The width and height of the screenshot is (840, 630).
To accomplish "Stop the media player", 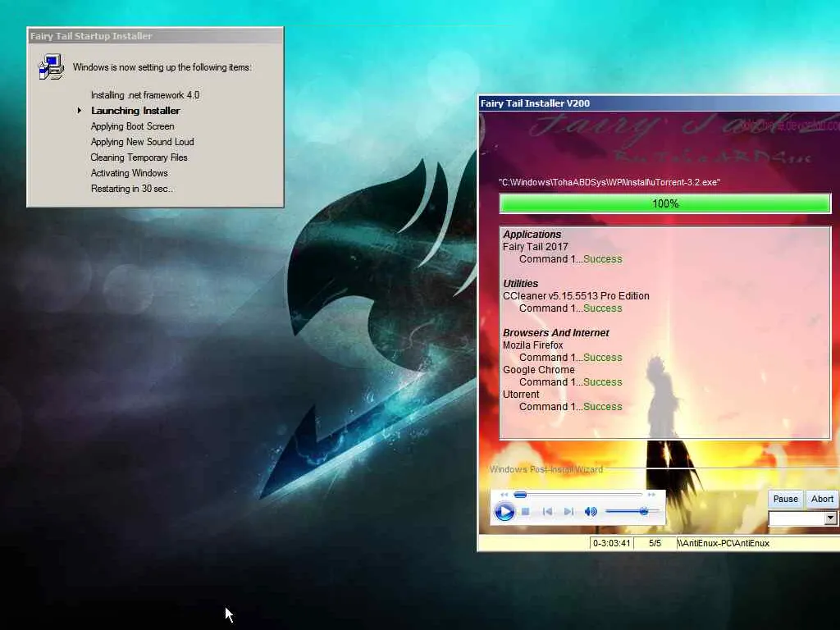I will 526,512.
